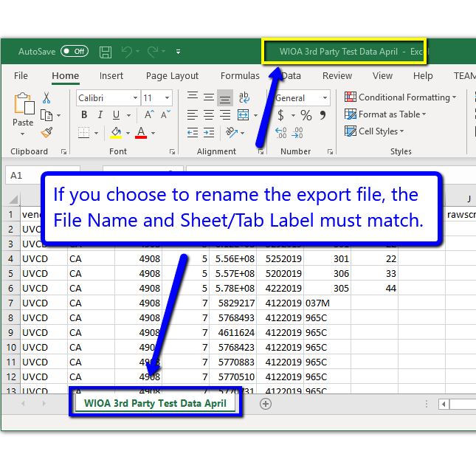Select the WIOA 3rd Party Test Data April sheet tab
Viewport: 476px width, 471px height.
point(155,403)
